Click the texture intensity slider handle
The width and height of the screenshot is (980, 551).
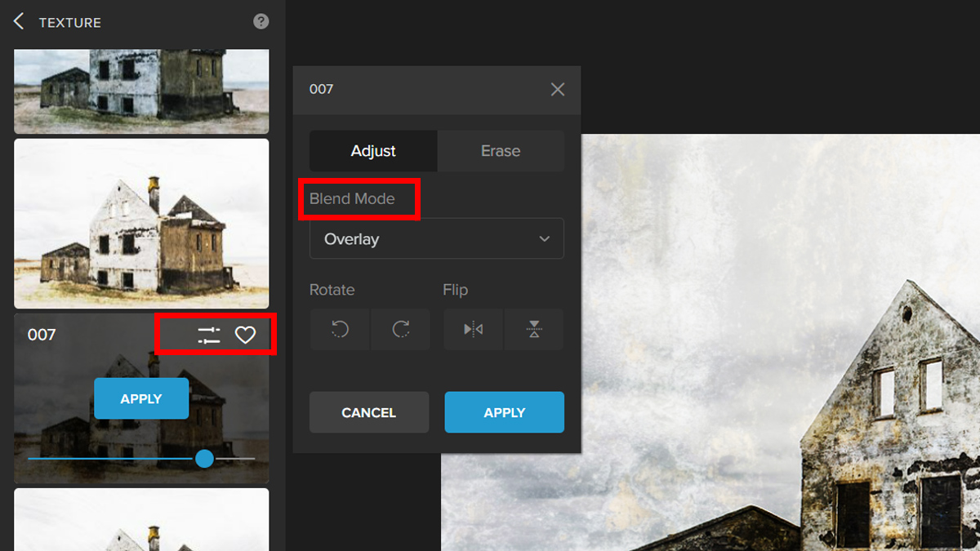(x=204, y=459)
